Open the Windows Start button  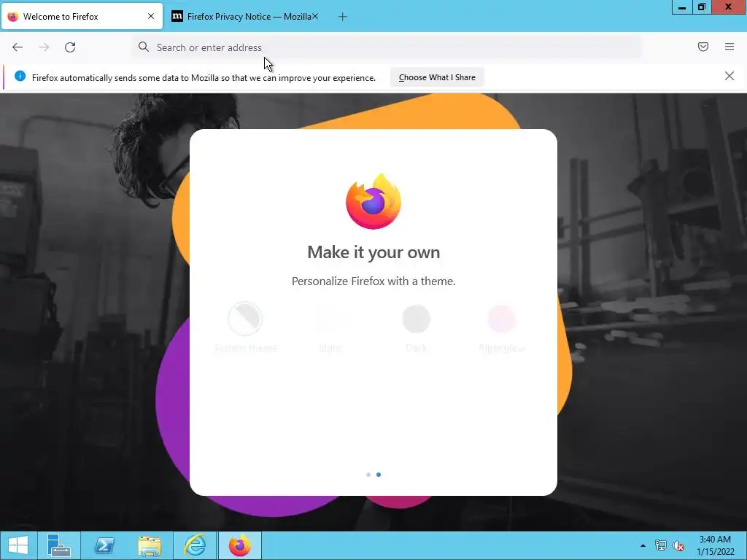(18, 545)
